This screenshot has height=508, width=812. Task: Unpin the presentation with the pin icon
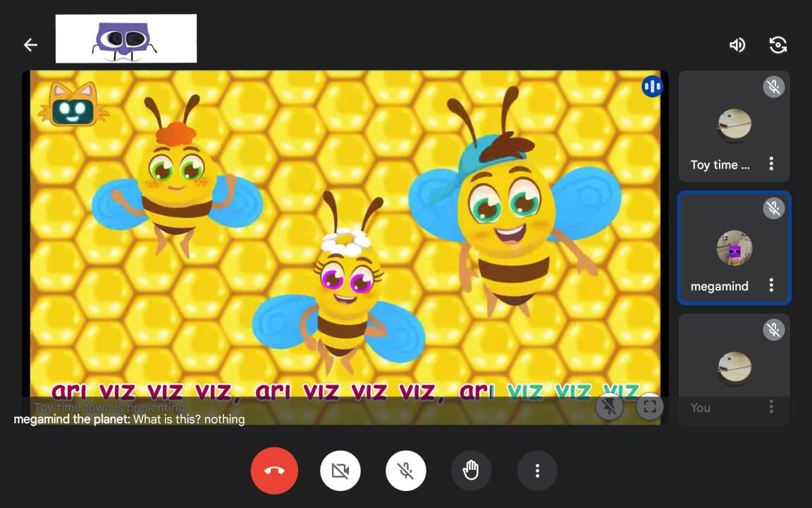(609, 407)
